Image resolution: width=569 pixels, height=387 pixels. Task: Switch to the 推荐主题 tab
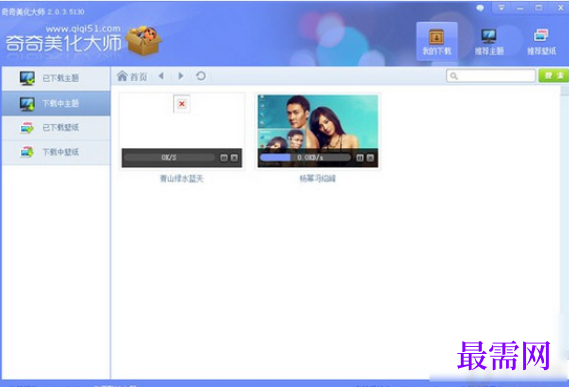[489, 41]
